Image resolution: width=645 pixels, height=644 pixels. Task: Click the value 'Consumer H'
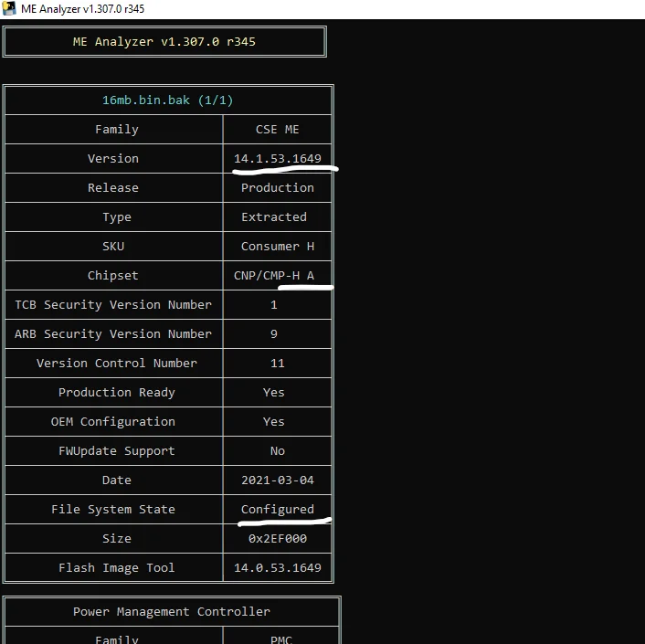(x=277, y=247)
